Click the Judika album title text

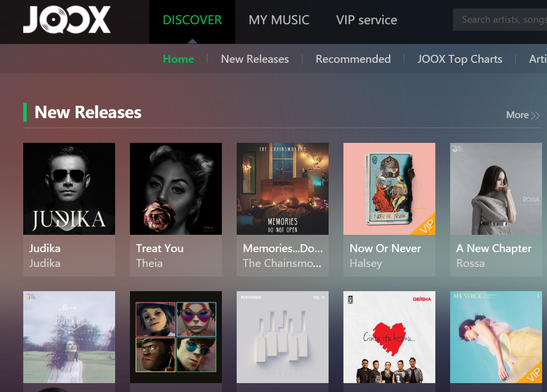pos(44,248)
